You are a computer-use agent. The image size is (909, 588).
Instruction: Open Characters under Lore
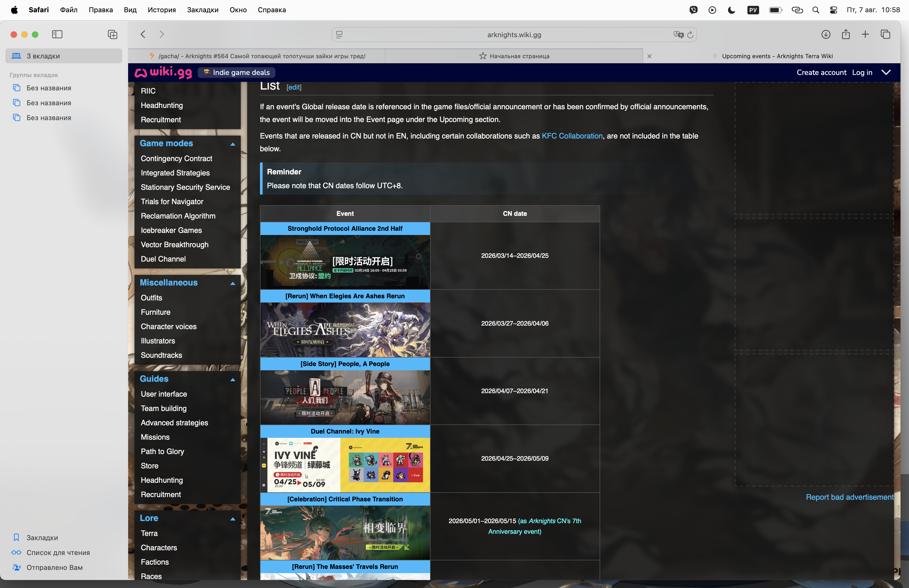(159, 548)
